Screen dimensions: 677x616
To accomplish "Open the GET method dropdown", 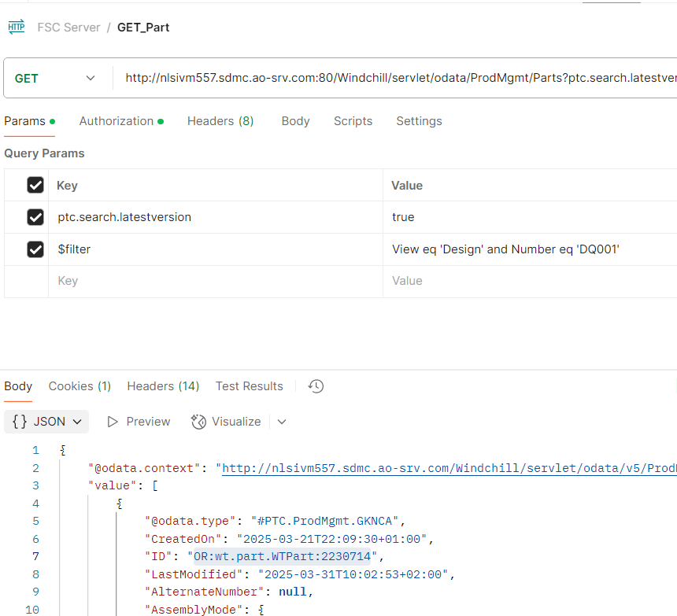I will pyautogui.click(x=90, y=78).
